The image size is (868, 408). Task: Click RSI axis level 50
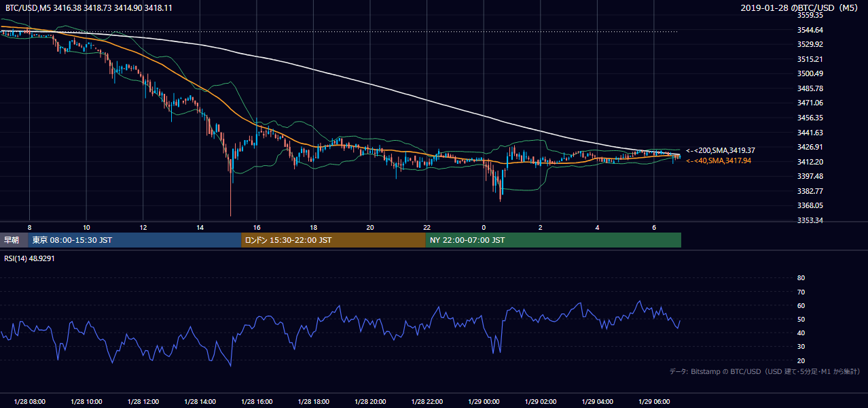(x=801, y=319)
